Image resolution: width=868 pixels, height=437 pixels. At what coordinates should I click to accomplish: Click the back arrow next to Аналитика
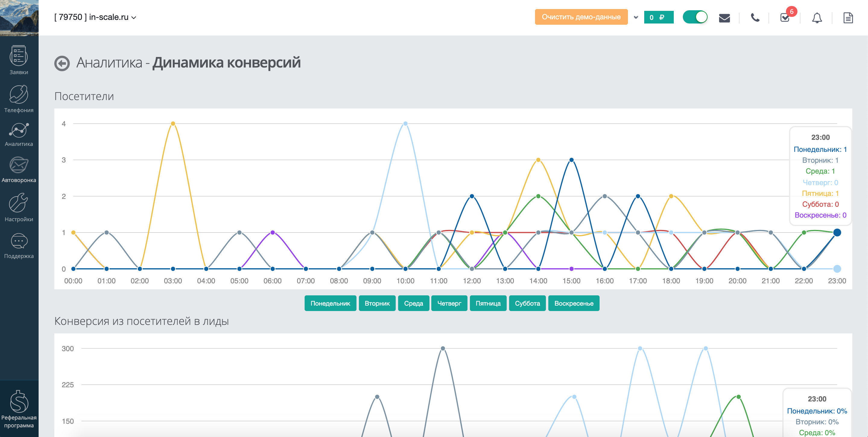pos(62,63)
